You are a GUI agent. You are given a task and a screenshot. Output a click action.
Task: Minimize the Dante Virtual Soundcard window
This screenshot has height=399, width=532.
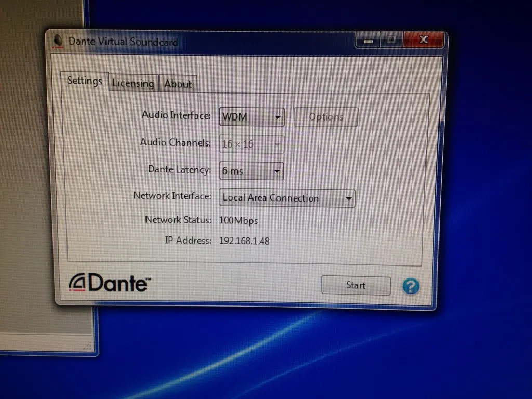point(368,41)
